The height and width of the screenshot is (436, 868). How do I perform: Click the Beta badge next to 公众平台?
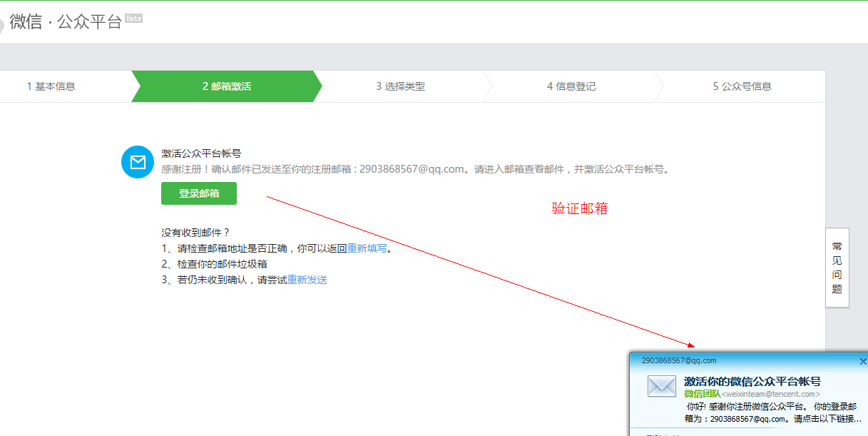click(133, 19)
